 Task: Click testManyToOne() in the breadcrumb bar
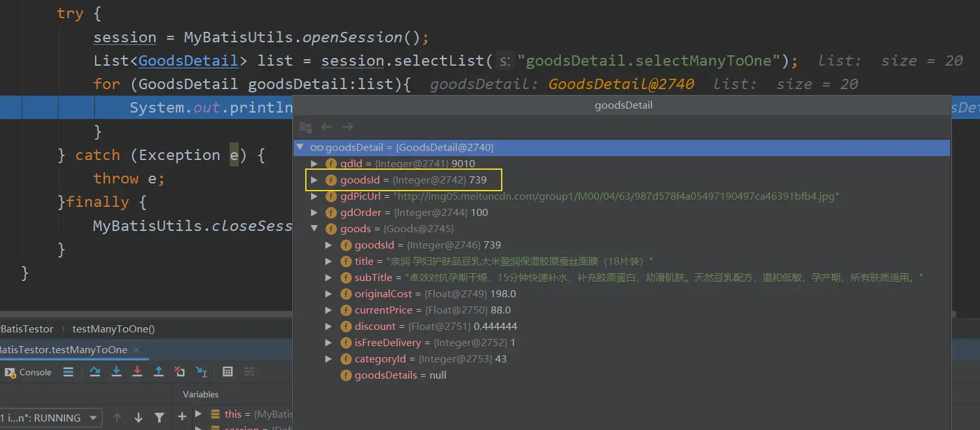(x=113, y=329)
